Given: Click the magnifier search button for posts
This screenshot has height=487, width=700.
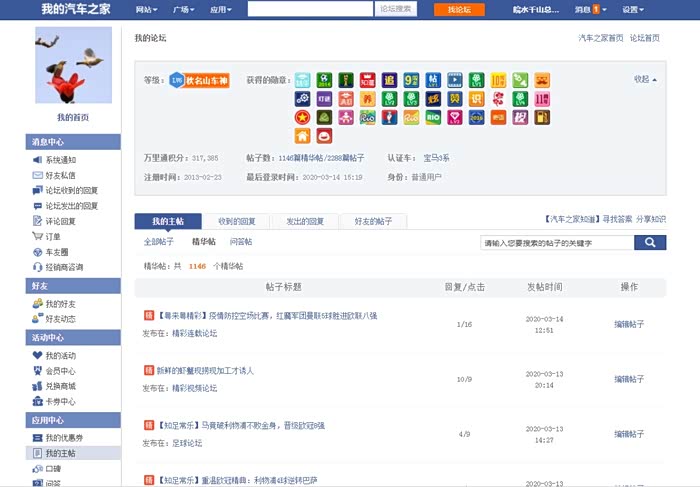Looking at the screenshot, I should tap(650, 242).
